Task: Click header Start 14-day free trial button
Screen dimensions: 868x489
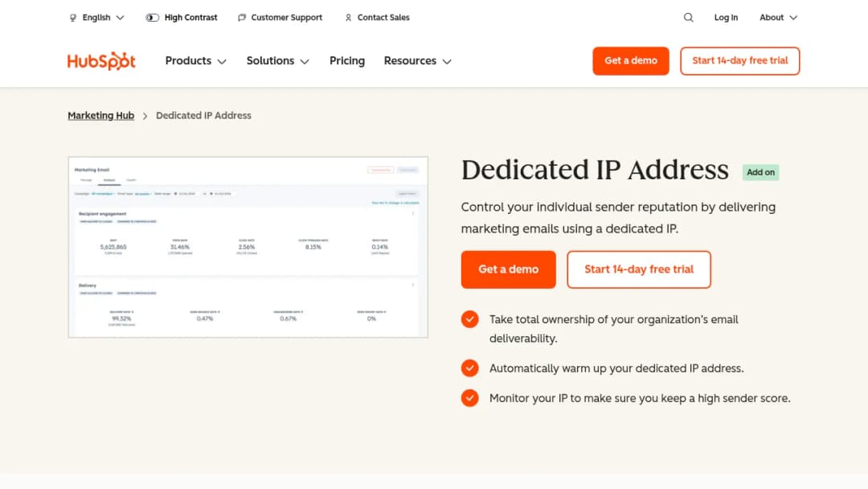Action: (739, 61)
